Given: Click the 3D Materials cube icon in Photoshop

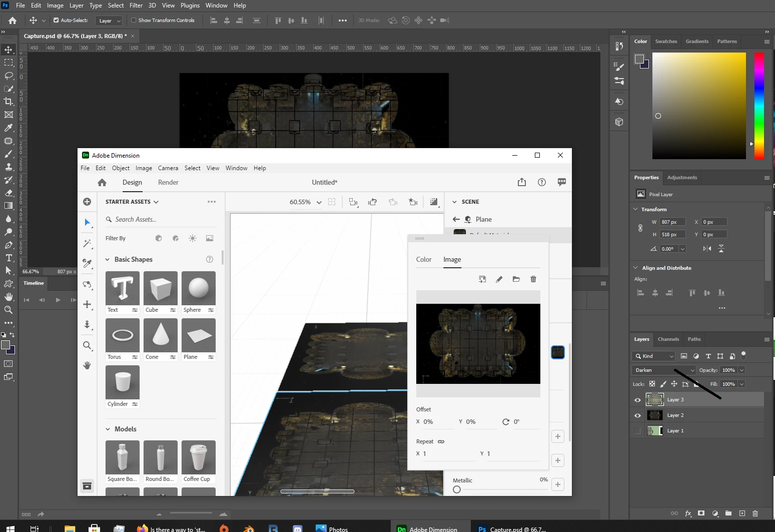Looking at the screenshot, I should (619, 122).
